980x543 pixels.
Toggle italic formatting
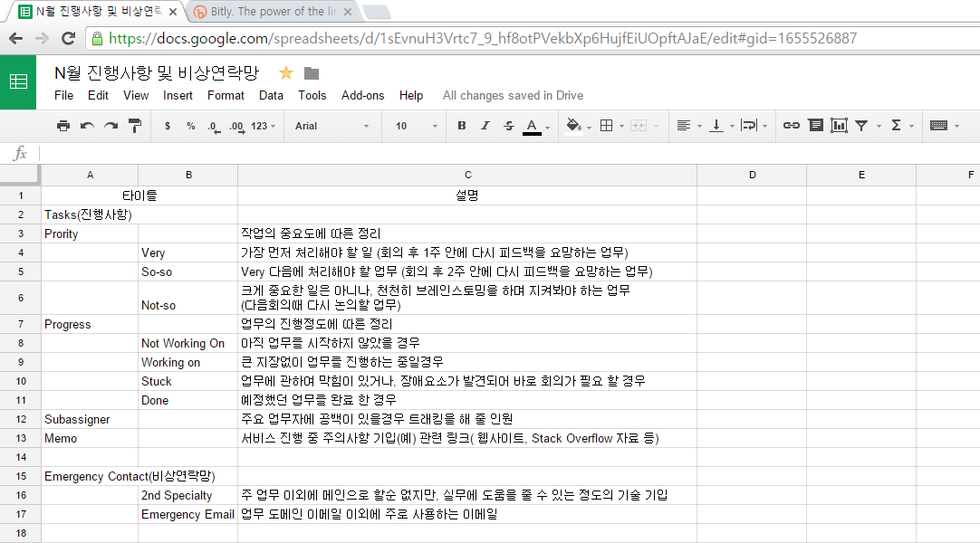coord(485,126)
